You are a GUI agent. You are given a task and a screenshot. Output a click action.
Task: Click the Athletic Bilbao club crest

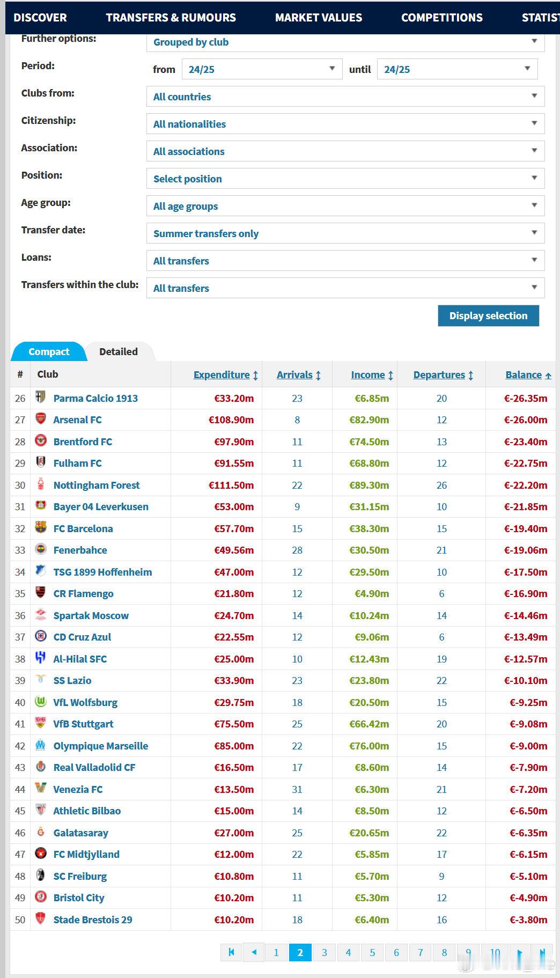pos(40,810)
